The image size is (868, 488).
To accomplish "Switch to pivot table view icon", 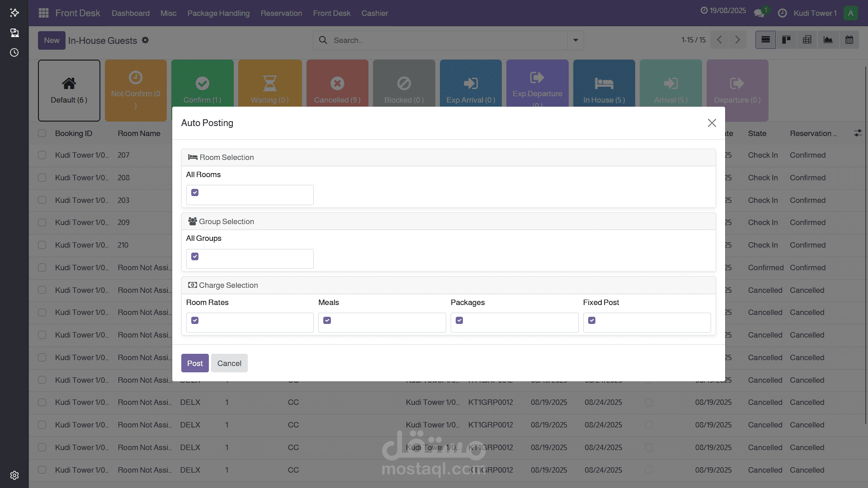I will (807, 40).
